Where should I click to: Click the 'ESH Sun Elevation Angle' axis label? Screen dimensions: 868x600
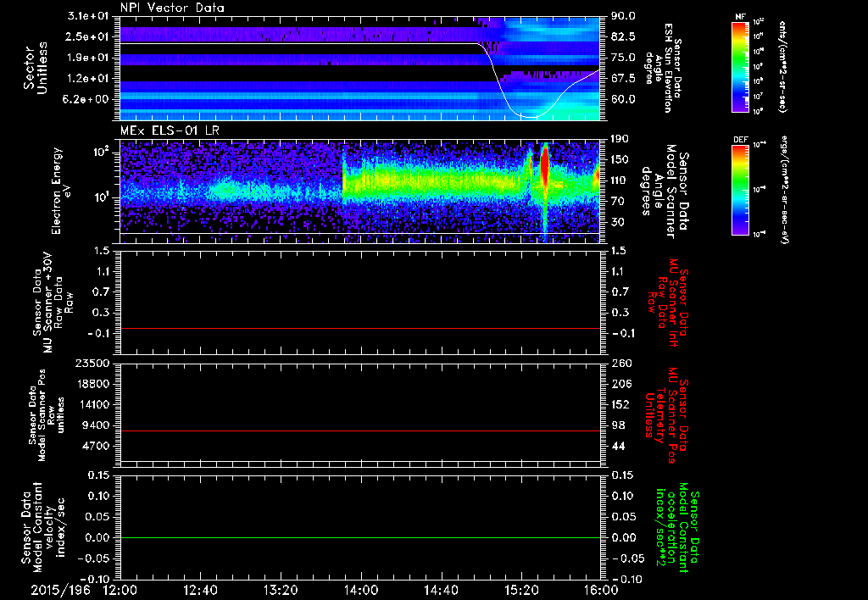pos(664,68)
